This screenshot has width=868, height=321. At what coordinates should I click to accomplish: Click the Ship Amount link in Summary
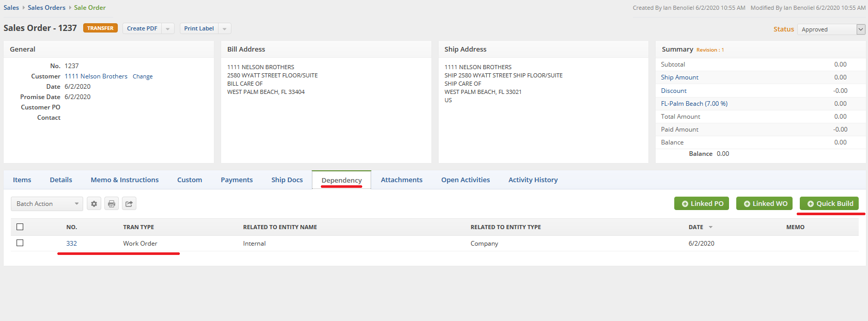(679, 77)
